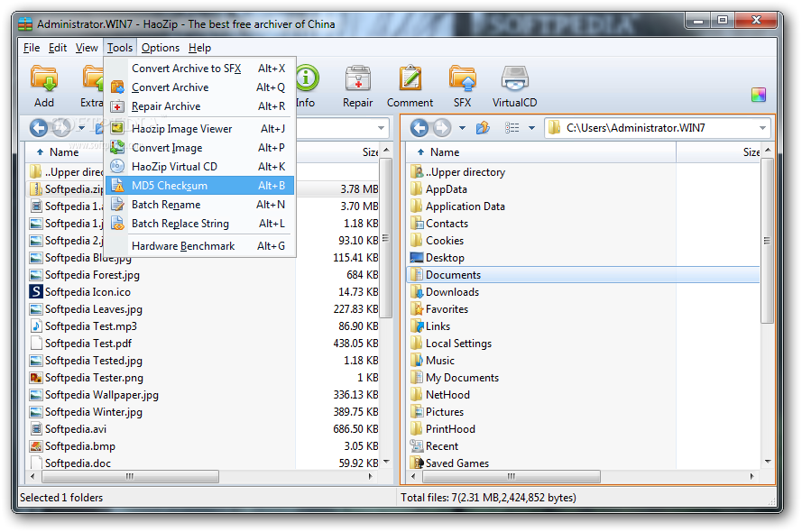Expand the left pane path dropdown
The height and width of the screenshot is (532, 802).
tap(381, 128)
